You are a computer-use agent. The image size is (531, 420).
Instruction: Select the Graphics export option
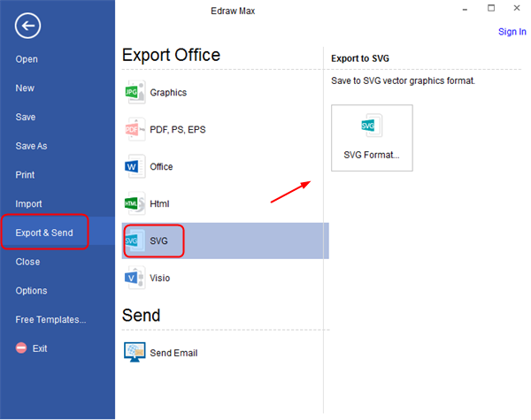[168, 92]
